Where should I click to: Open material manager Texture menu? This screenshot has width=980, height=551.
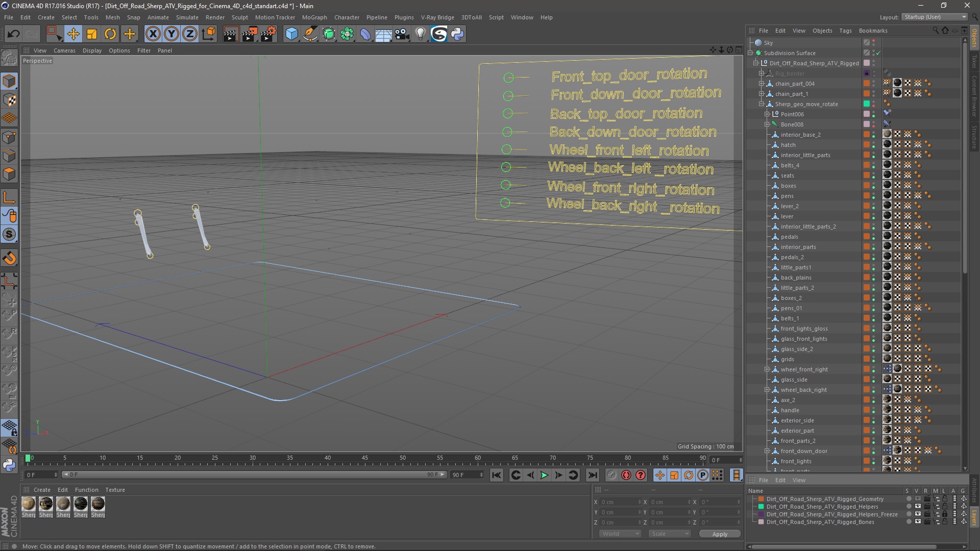115,490
